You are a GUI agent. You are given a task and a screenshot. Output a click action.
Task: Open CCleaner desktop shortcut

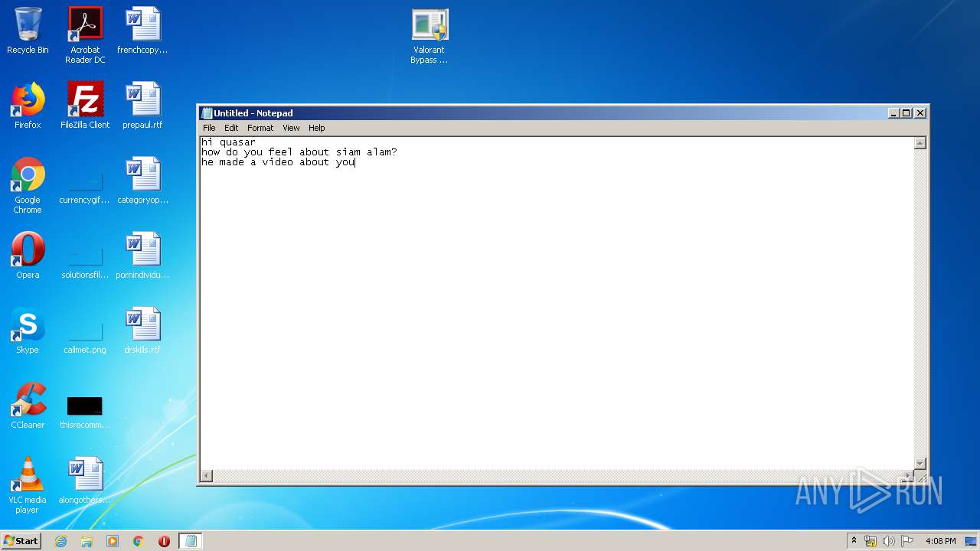pos(28,406)
